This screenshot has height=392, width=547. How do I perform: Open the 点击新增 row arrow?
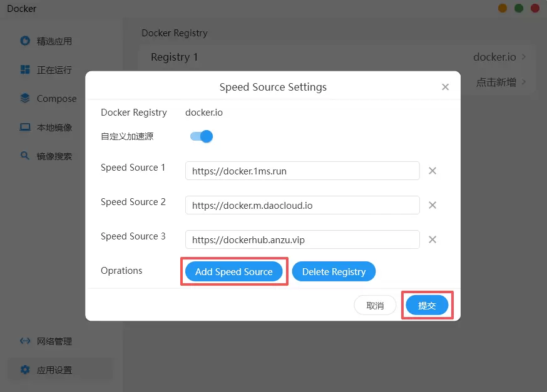click(x=523, y=82)
